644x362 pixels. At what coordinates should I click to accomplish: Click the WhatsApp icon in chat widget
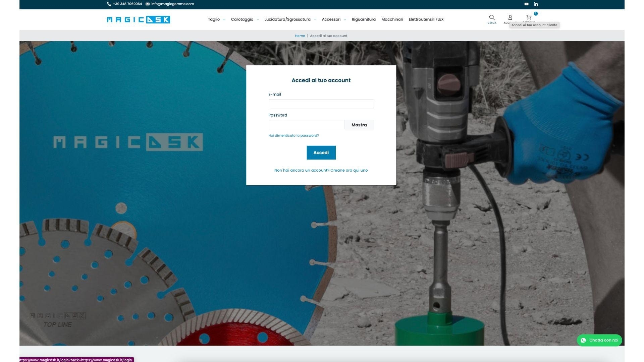pos(583,340)
